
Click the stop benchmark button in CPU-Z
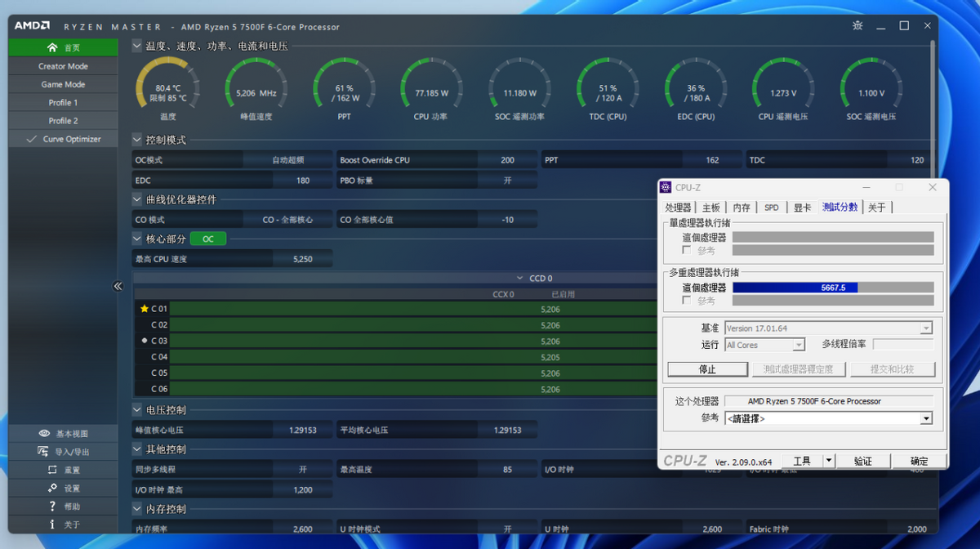pos(707,369)
